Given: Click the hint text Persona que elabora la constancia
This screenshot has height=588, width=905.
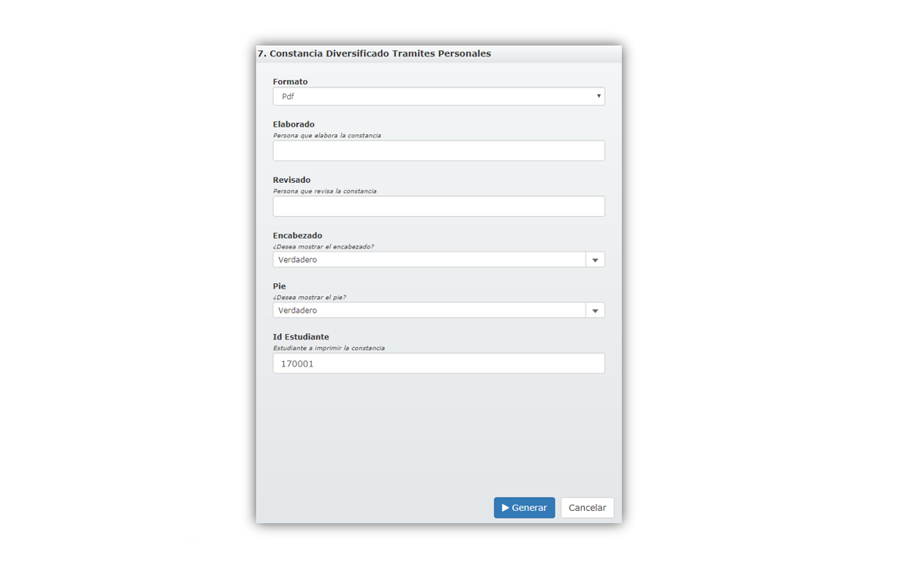Looking at the screenshot, I should pyautogui.click(x=326, y=136).
